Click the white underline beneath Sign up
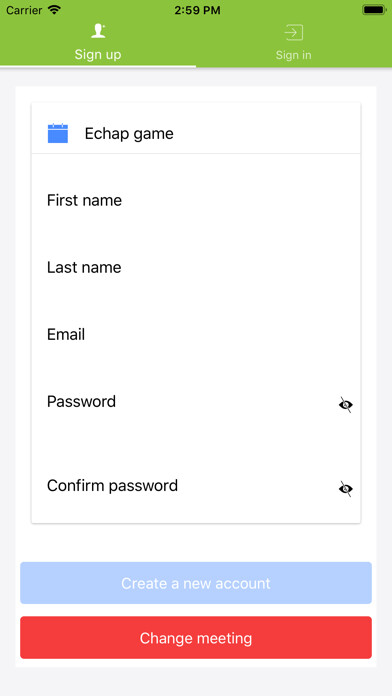 click(x=98, y=67)
